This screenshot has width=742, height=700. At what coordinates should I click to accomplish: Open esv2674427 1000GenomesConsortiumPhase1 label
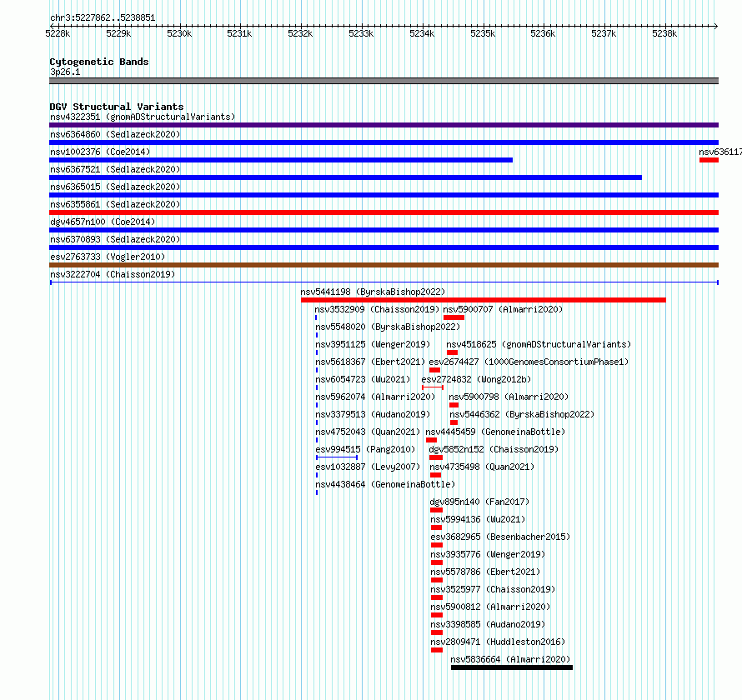click(x=529, y=362)
